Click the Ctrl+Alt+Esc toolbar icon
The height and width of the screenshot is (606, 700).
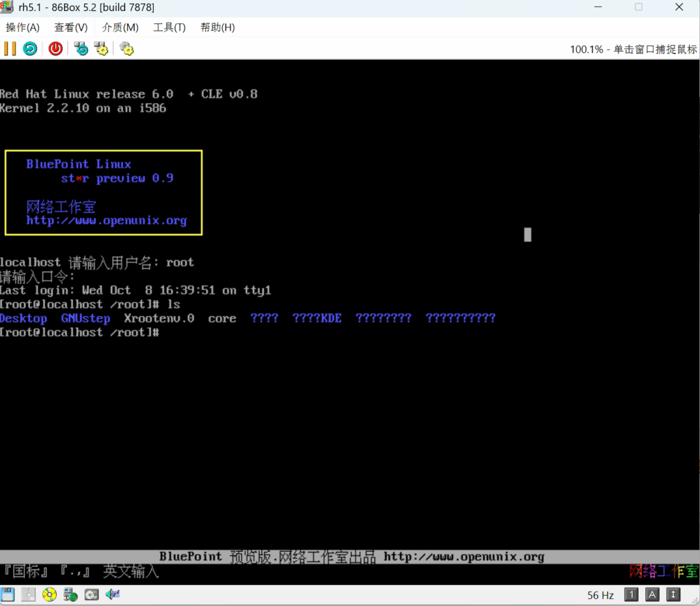click(x=102, y=49)
